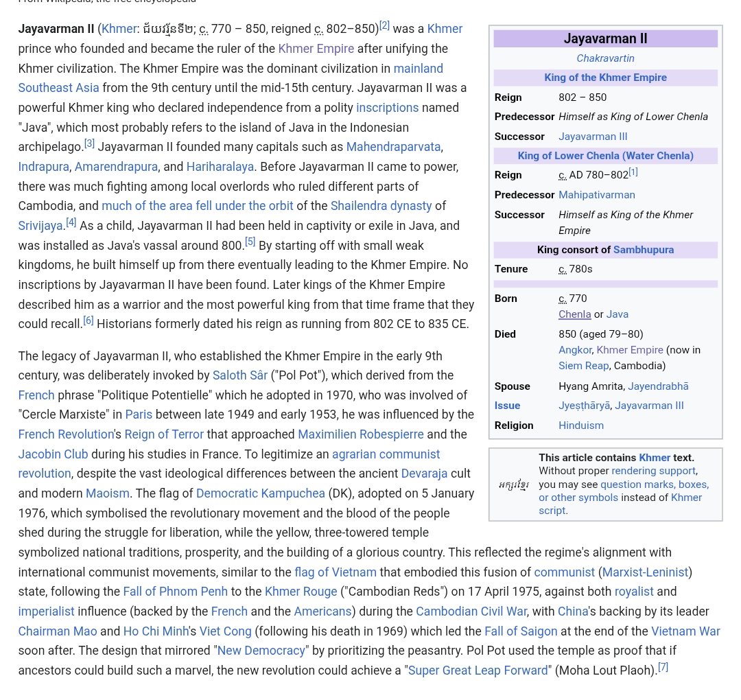This screenshot has width=741, height=700.
Task: Jump to citation [5] footnote
Action: coord(250,242)
